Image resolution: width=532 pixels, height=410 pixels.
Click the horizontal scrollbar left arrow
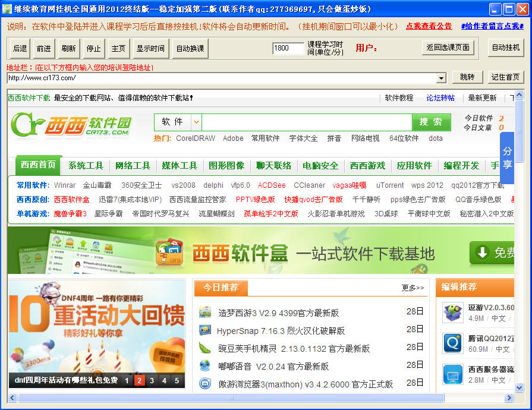pos(12,398)
